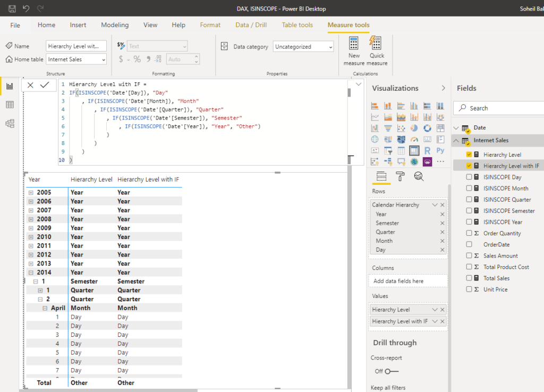This screenshot has height=392, width=544.
Task: Click the formula editor vertical scrollbar
Action: pyautogui.click(x=349, y=92)
